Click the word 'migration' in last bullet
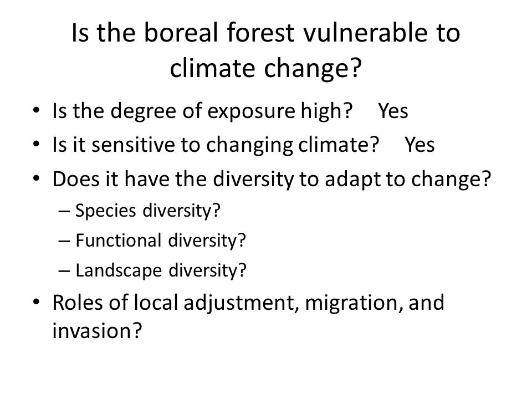 point(351,303)
